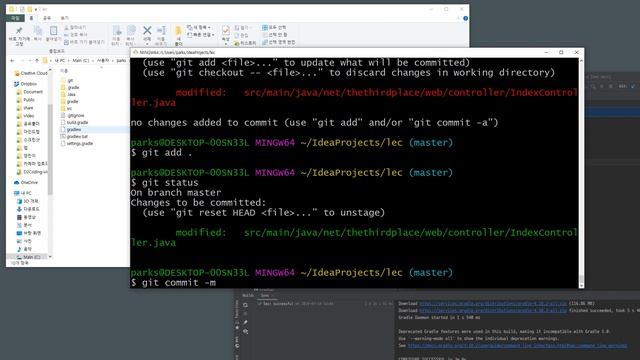The height and width of the screenshot is (360, 640).
Task: Select the src folder in file list
Action: point(69,108)
